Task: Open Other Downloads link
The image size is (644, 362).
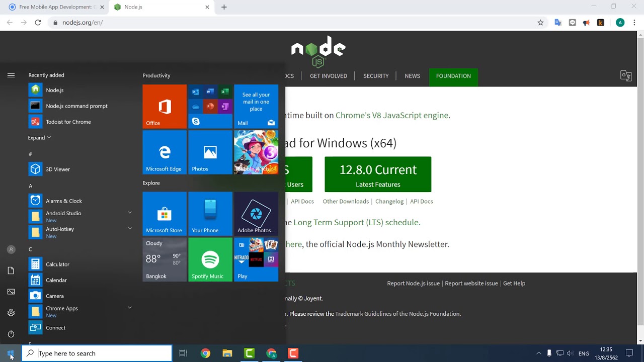Action: 346,201
